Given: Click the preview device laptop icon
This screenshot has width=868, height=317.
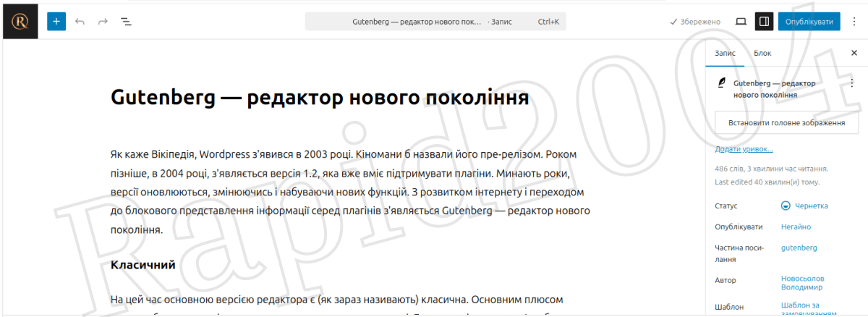Looking at the screenshot, I should click(x=741, y=22).
